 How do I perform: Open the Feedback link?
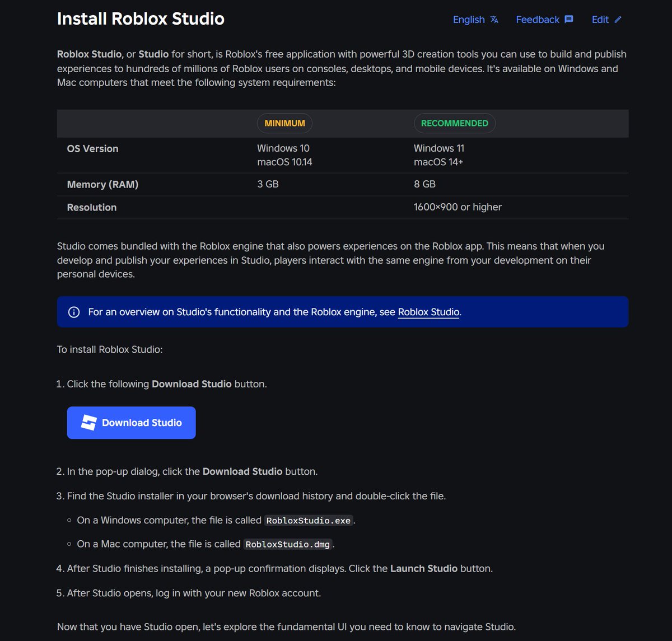click(x=544, y=20)
